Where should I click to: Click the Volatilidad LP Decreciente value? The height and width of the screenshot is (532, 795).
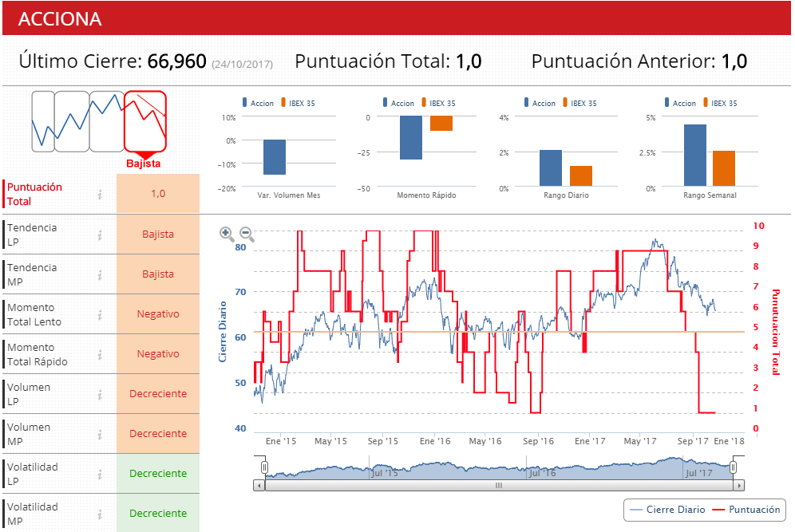tap(158, 473)
